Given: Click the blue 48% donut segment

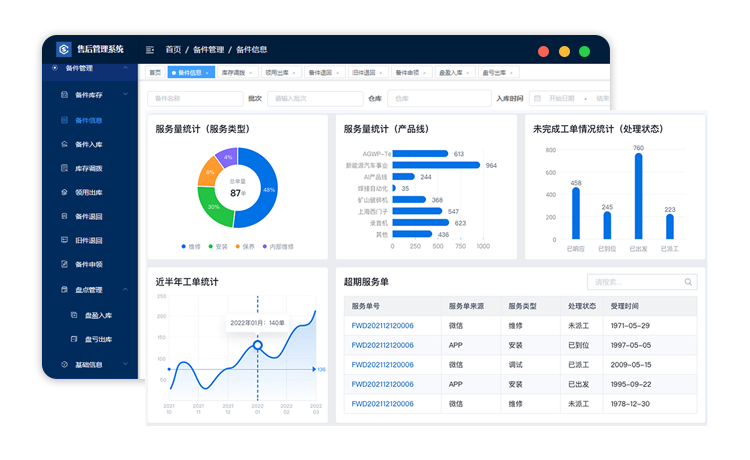Looking at the screenshot, I should [268, 190].
